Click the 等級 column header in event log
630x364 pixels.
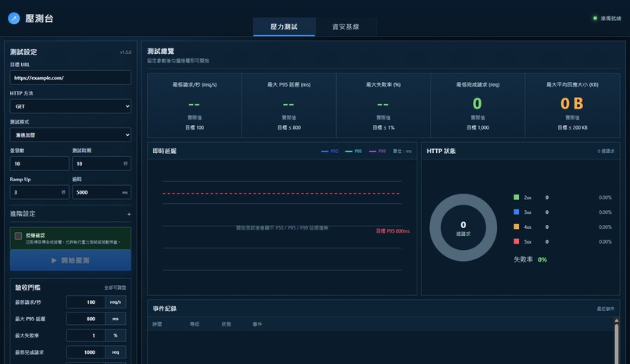195,324
